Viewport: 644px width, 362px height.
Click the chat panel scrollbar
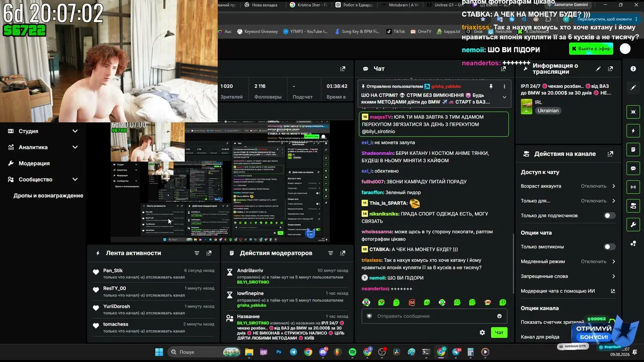pos(512,264)
